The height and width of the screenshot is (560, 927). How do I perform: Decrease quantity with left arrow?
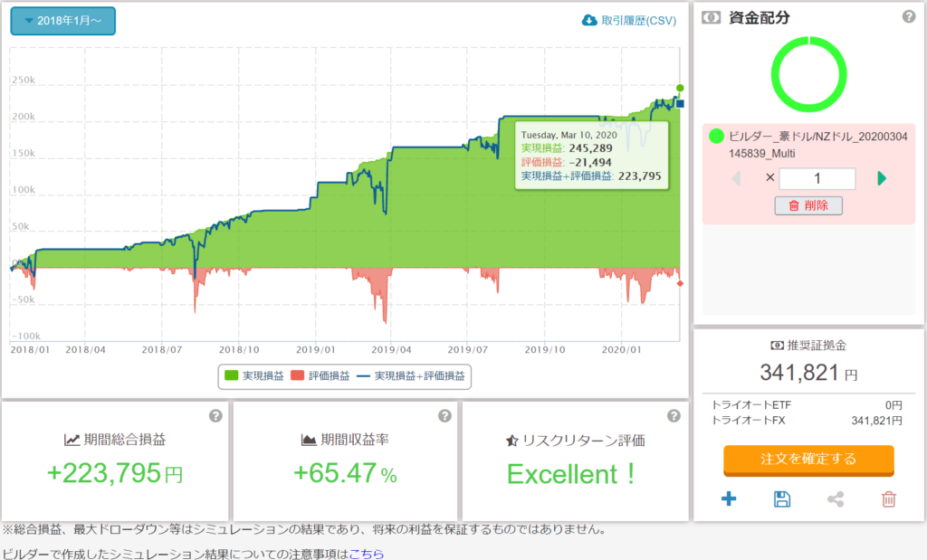tap(736, 178)
